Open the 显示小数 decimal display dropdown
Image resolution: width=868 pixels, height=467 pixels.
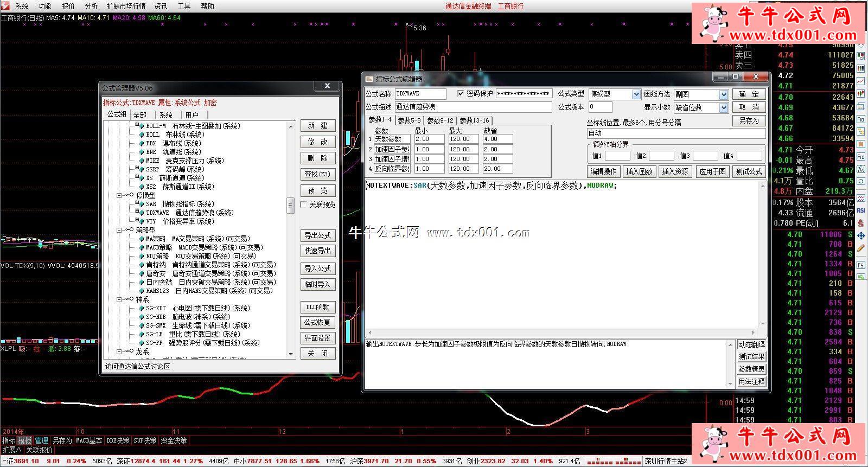723,107
